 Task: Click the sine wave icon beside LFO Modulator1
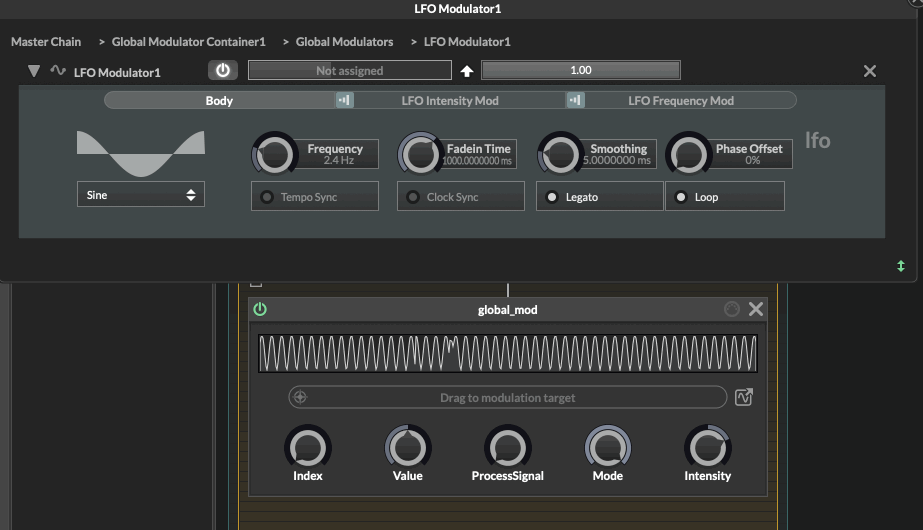[58, 71]
